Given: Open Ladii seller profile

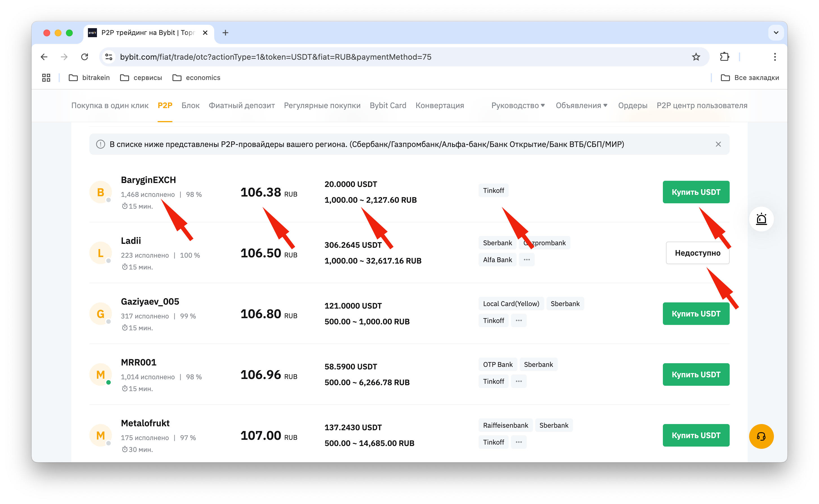Looking at the screenshot, I should (131, 241).
